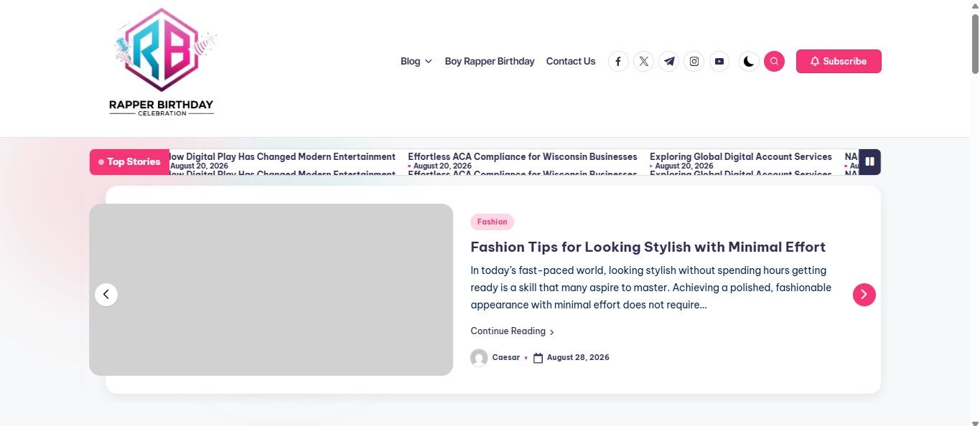The width and height of the screenshot is (980, 426).
Task: Open the author Caesar's profile link
Action: (506, 358)
